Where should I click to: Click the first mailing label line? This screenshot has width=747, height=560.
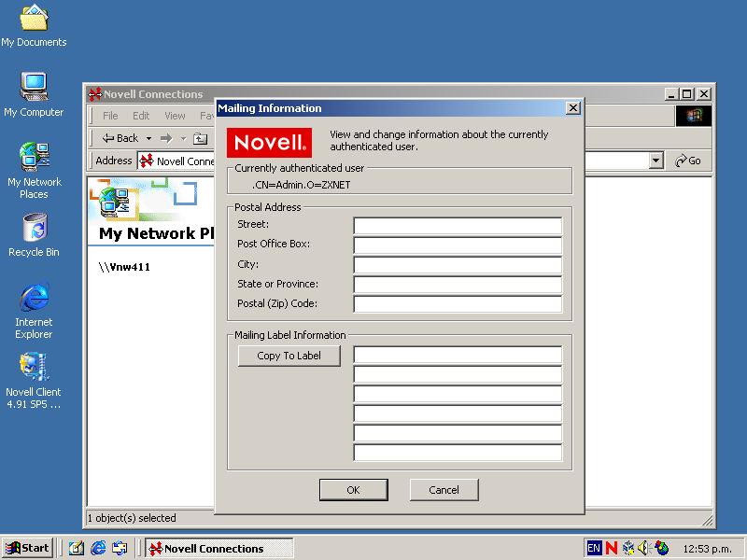[x=458, y=355]
